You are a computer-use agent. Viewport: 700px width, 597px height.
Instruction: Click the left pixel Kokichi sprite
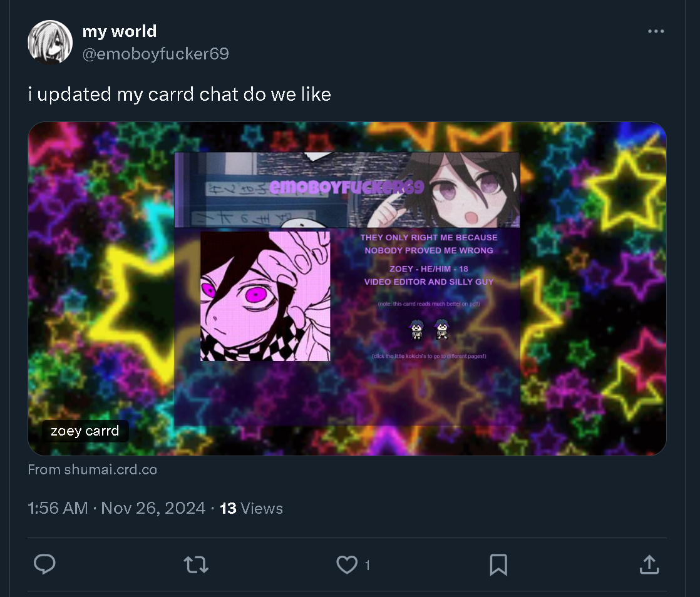click(x=416, y=329)
